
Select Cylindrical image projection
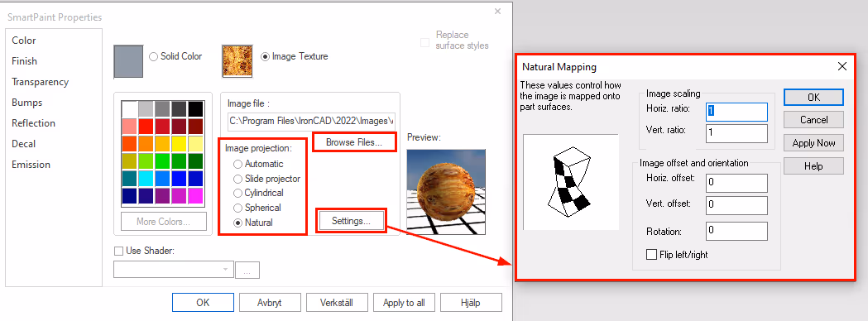coord(238,193)
